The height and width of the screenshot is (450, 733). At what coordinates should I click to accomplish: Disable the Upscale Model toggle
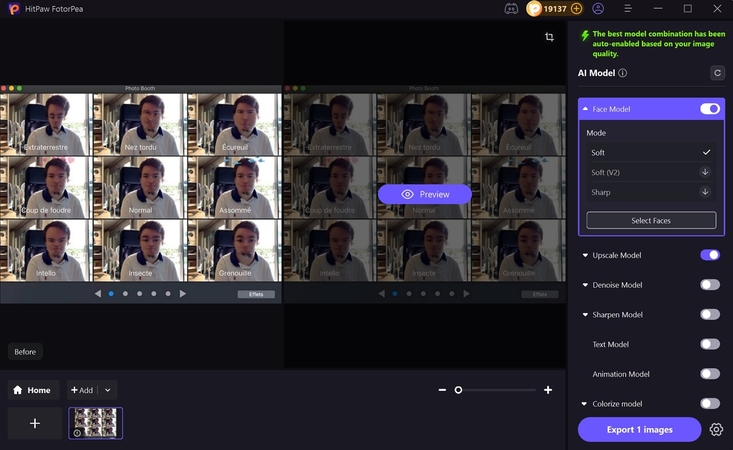710,255
